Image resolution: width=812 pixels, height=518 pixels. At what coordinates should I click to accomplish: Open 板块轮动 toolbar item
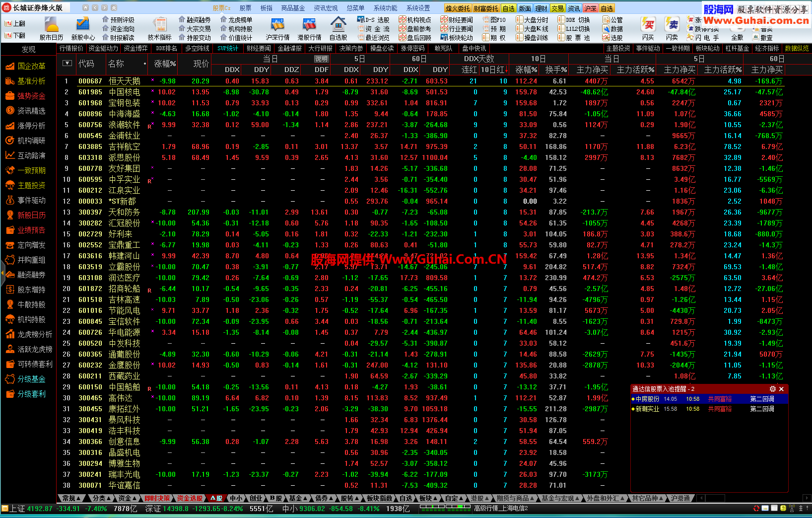pos(457,38)
